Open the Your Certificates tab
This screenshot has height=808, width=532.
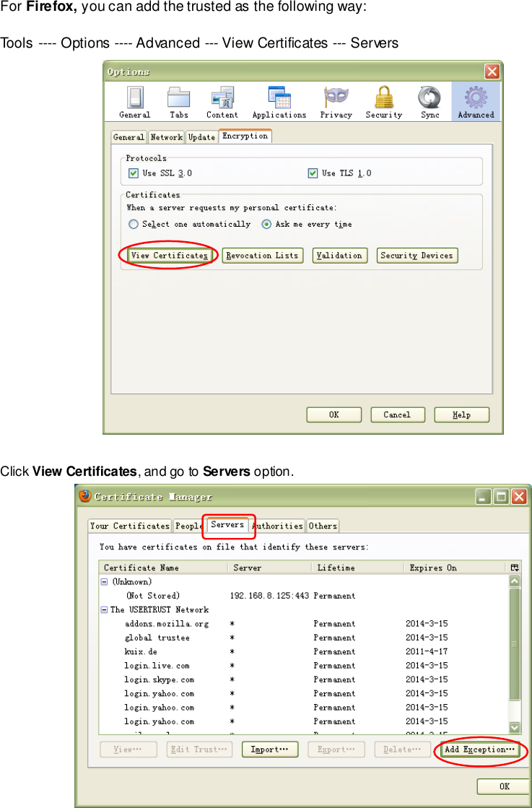(x=130, y=526)
